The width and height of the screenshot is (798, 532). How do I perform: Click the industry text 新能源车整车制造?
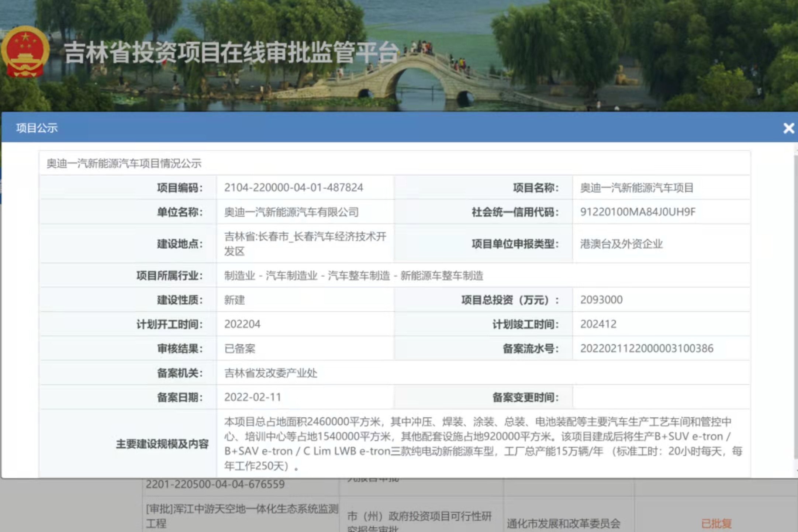442,276
